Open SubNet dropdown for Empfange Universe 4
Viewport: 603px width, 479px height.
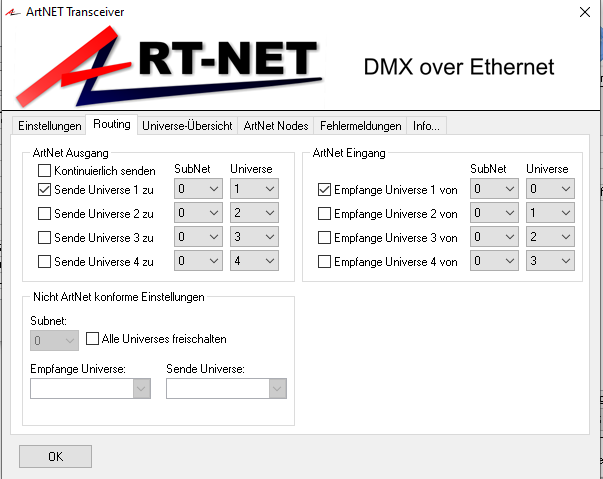coord(494,261)
